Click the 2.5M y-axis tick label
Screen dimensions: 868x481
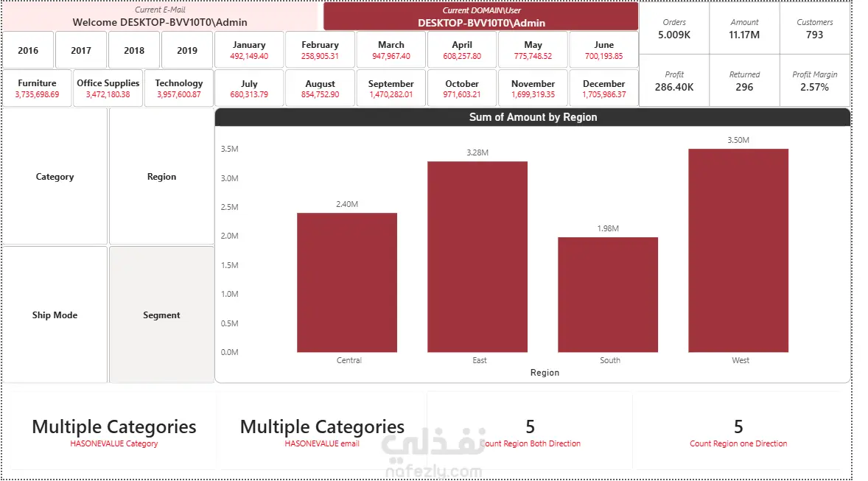point(230,207)
